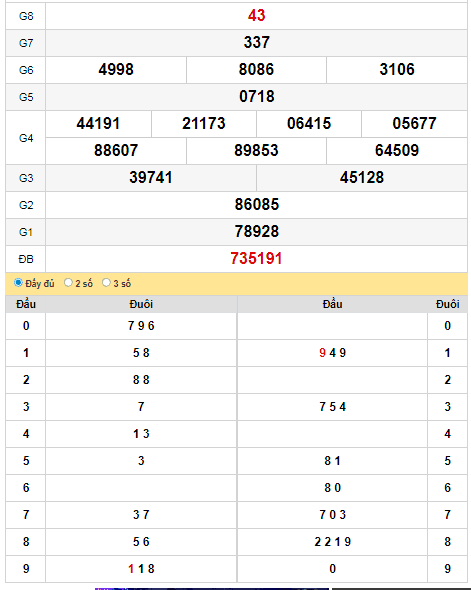
Task: Click the G5 result 0718
Action: (x=256, y=97)
